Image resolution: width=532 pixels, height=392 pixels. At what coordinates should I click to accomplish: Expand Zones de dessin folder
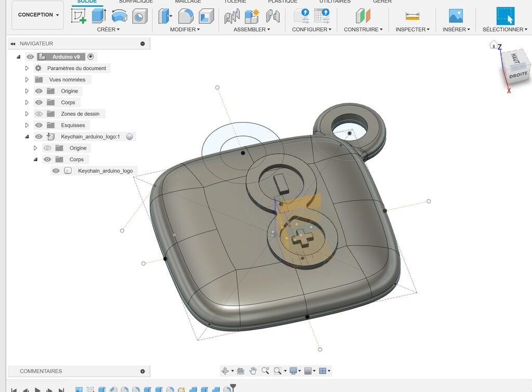[27, 114]
